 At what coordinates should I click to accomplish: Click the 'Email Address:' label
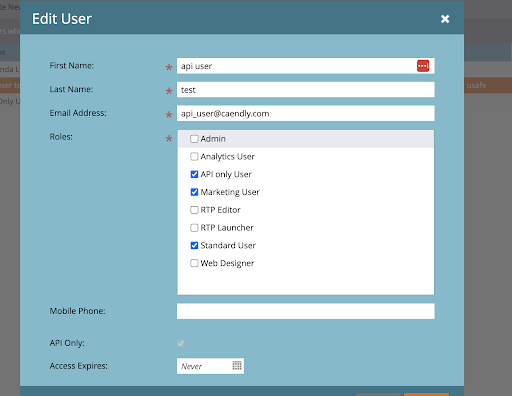point(78,113)
